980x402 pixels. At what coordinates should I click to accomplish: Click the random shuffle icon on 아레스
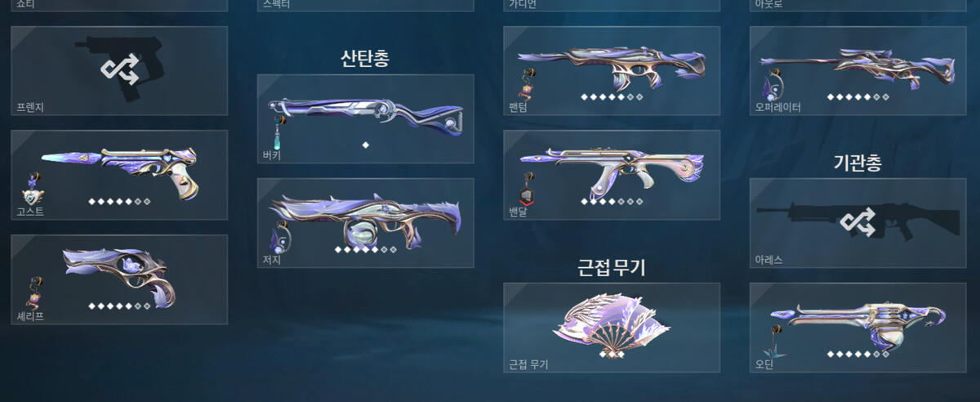point(857,221)
